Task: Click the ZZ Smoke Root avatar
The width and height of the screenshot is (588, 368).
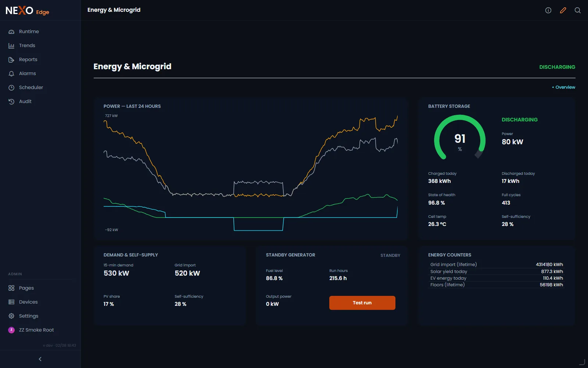Action: click(x=11, y=330)
